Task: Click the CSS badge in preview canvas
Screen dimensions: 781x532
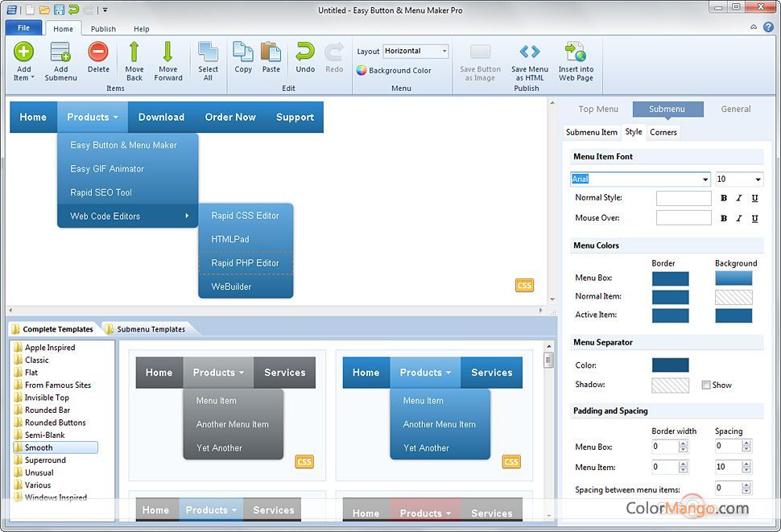Action: click(524, 285)
